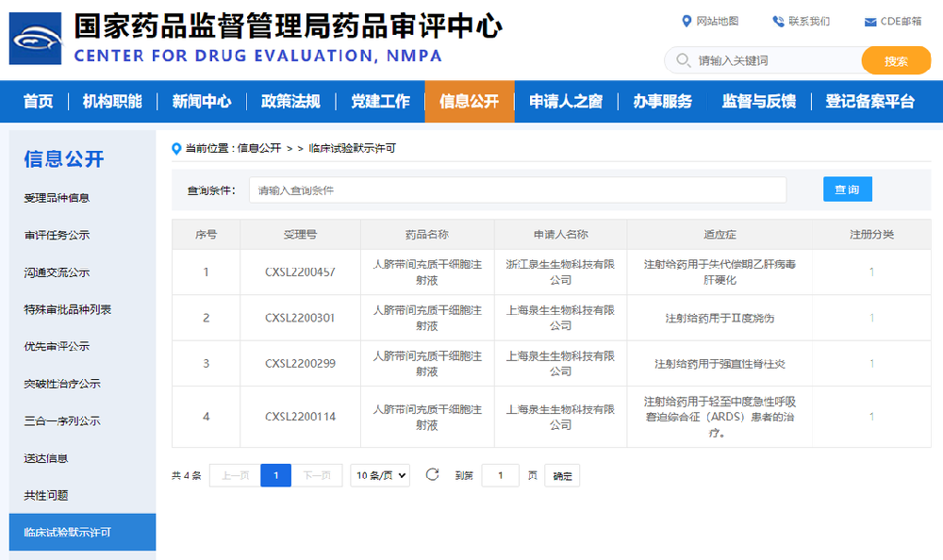Switch to the 首页 menu item
This screenshot has height=560, width=943.
pos(38,102)
